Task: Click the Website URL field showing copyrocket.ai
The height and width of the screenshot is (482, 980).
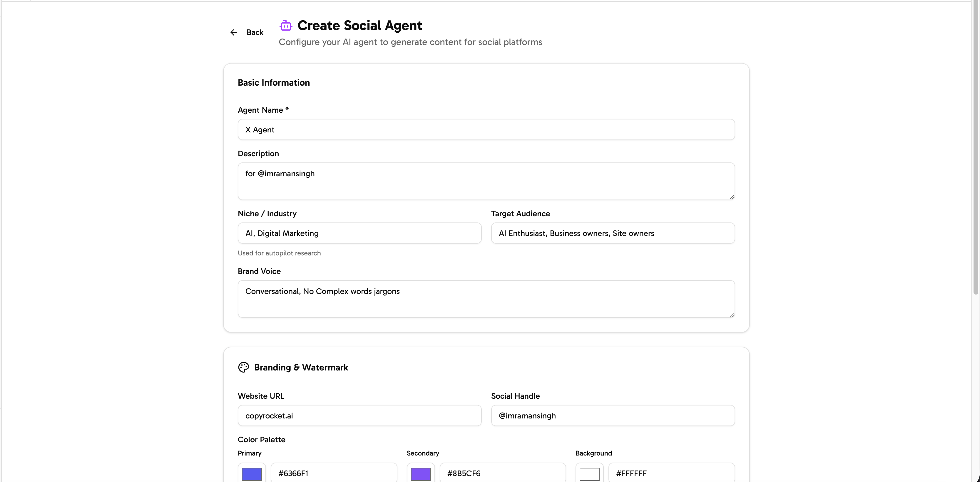Action: pyautogui.click(x=359, y=415)
